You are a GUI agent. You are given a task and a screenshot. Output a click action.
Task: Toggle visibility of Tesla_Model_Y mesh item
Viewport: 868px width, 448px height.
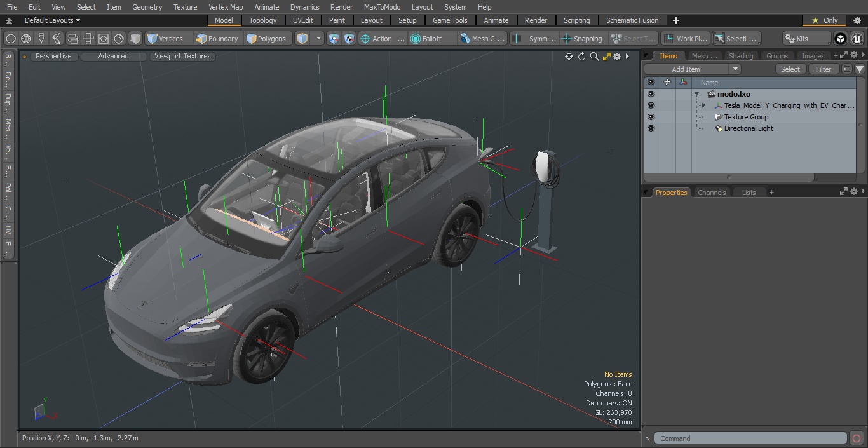click(x=651, y=105)
